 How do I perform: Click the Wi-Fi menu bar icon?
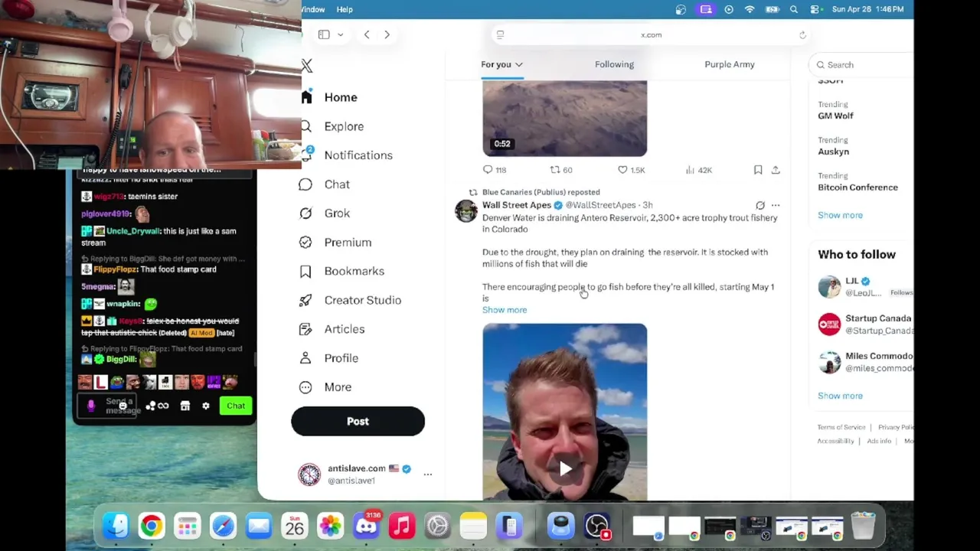pos(750,9)
